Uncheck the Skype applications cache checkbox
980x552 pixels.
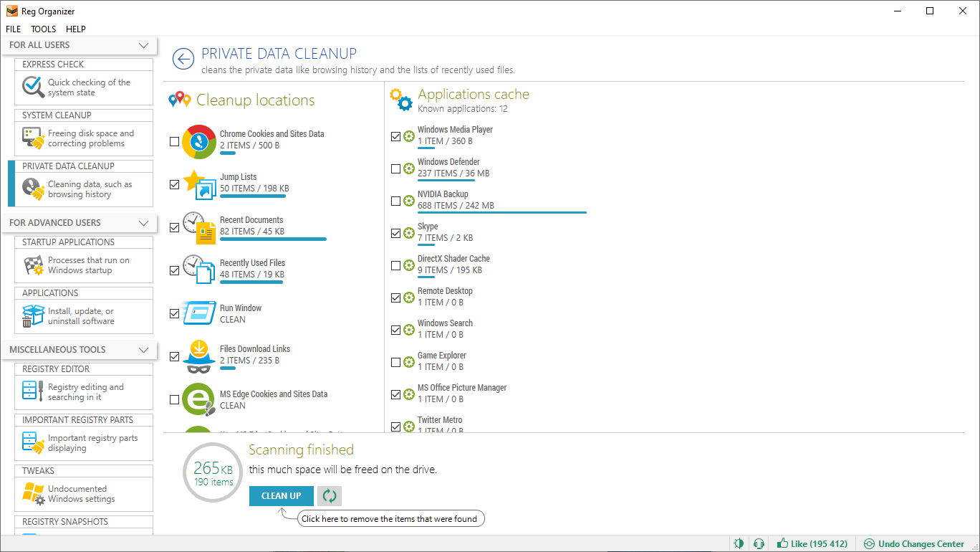[396, 233]
